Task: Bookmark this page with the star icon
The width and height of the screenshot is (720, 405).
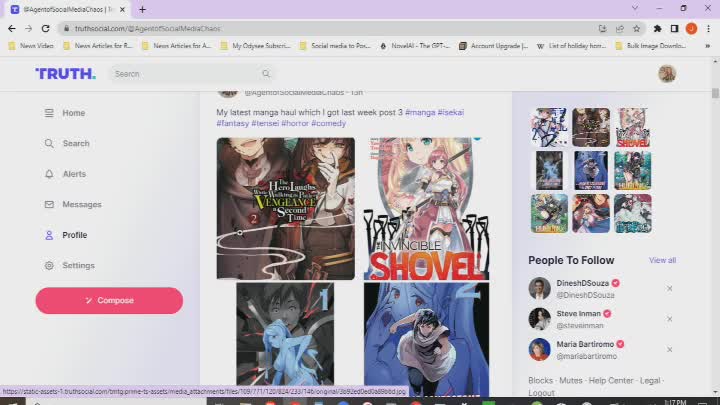Action: (x=636, y=28)
